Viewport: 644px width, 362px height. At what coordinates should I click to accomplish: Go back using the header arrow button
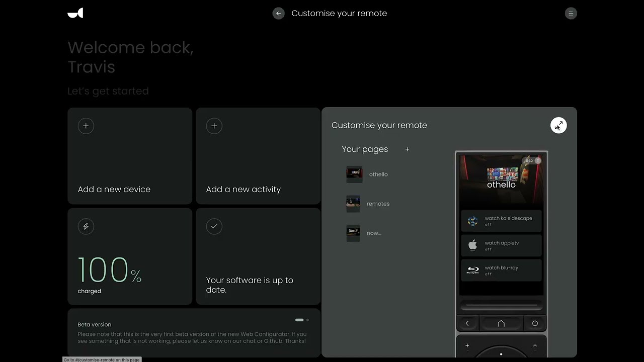pos(278,14)
